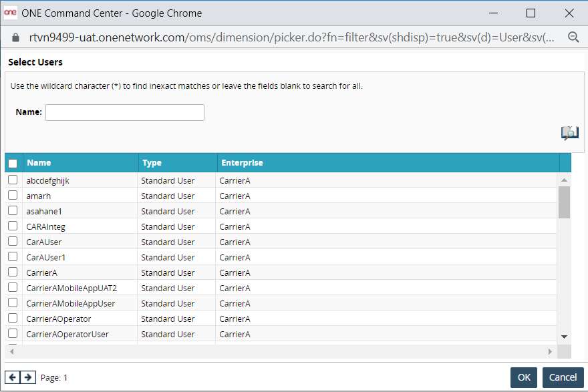Check the box for amarh
This screenshot has height=392, width=588.
[13, 195]
